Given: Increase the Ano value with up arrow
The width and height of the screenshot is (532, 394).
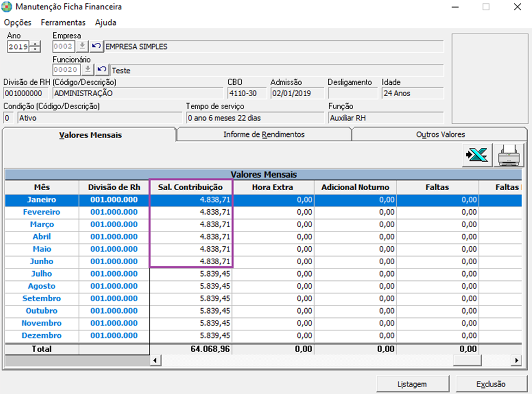Looking at the screenshot, I should 35,43.
